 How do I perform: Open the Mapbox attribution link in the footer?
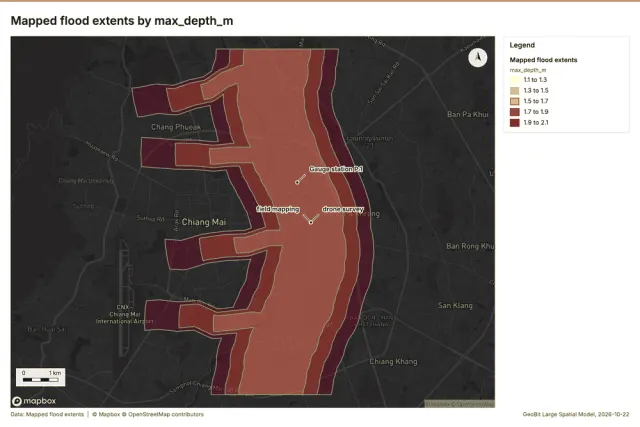point(106,414)
